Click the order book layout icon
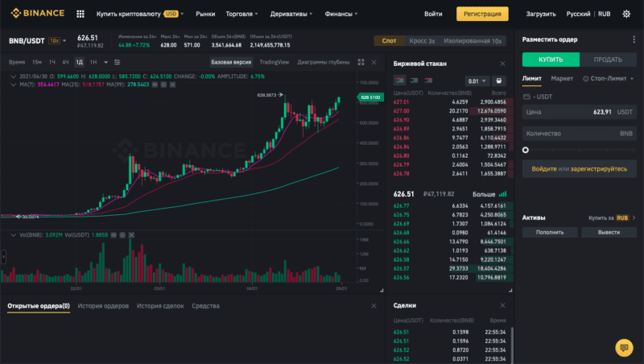This screenshot has width=644, height=364. [498, 81]
